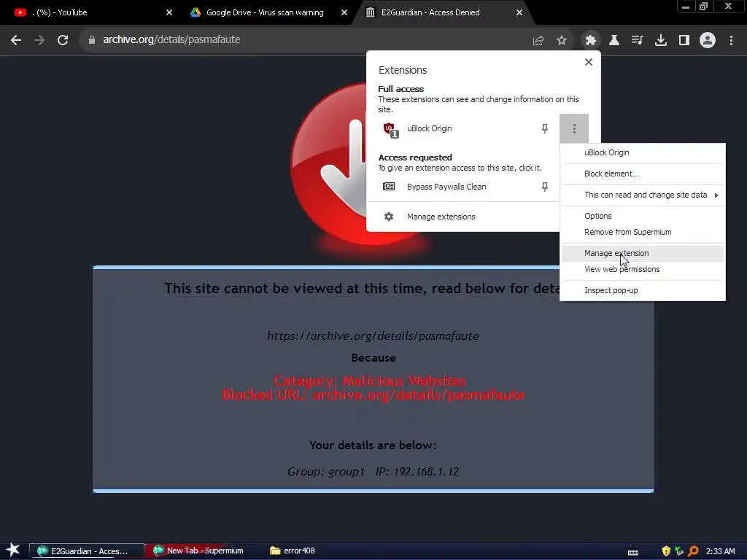Viewport: 747px width, 560px height.
Task: Switch to E2Guardian taskbar window
Action: point(86,551)
